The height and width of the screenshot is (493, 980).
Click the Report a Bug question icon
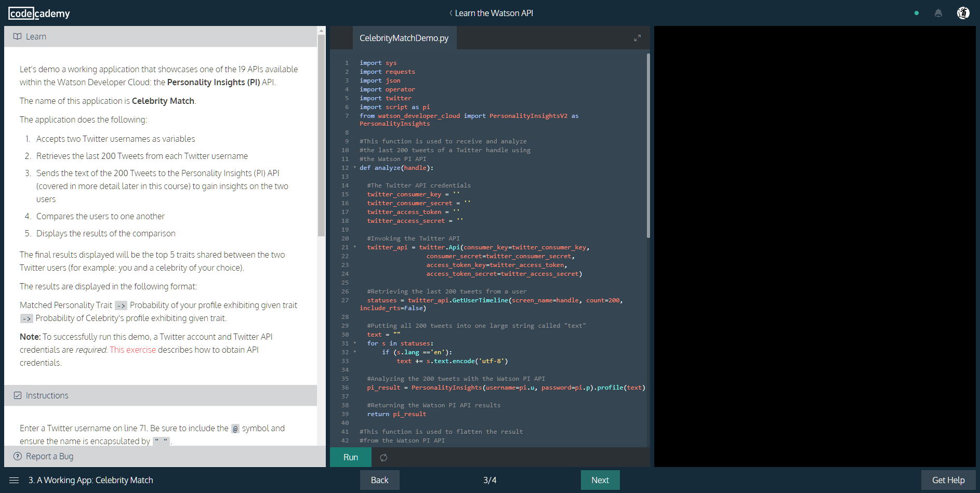pos(18,456)
